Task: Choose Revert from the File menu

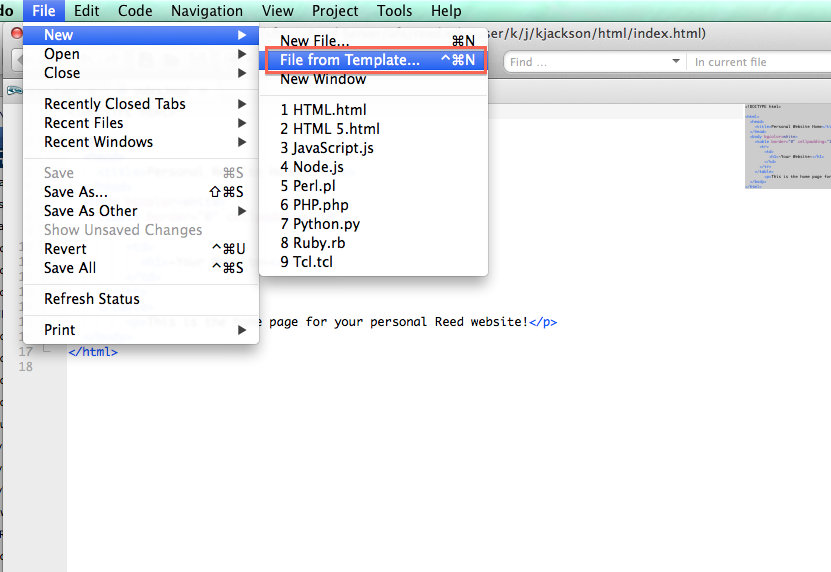Action: [x=65, y=249]
